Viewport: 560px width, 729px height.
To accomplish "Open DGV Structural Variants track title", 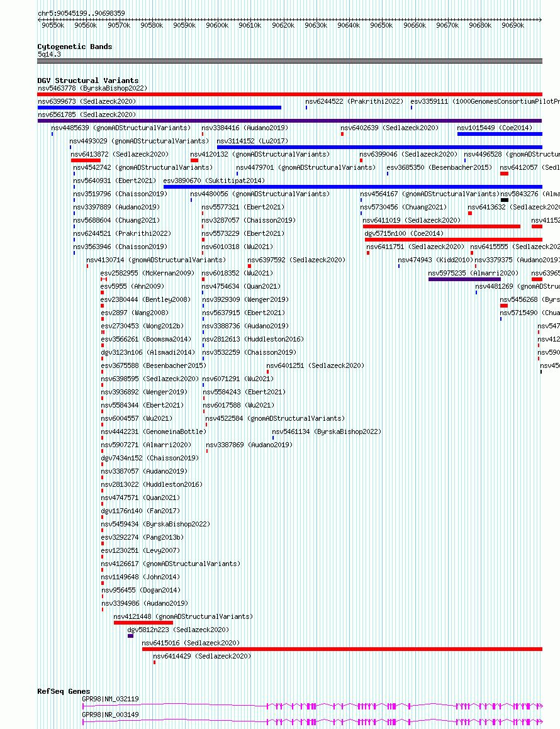I will tap(88, 81).
